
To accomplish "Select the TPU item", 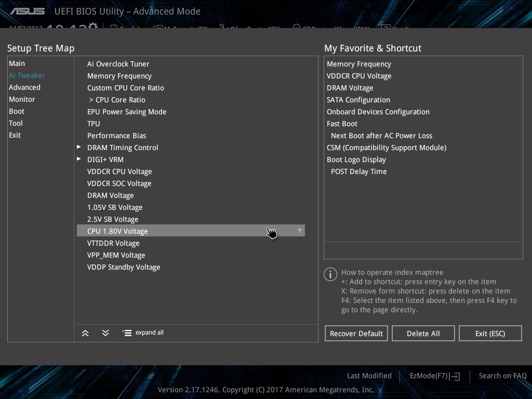I will (x=94, y=124).
